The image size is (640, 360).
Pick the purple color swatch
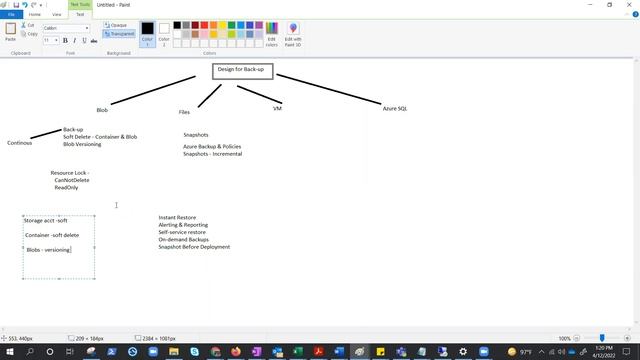click(259, 25)
